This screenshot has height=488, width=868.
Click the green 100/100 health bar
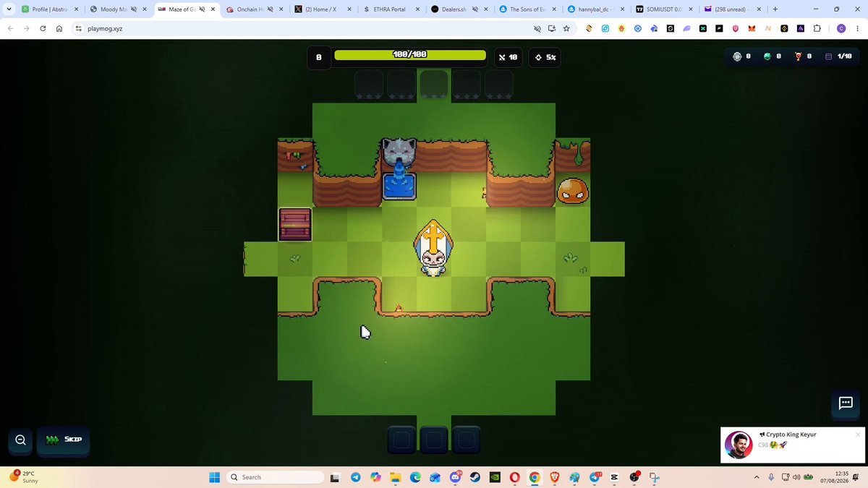click(x=410, y=55)
